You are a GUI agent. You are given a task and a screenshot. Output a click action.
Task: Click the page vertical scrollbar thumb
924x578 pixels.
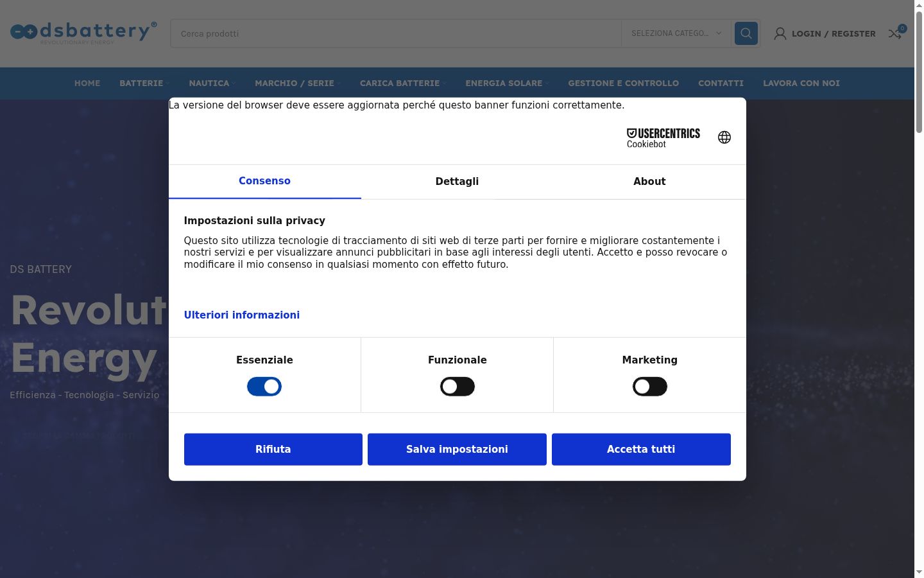click(x=919, y=72)
